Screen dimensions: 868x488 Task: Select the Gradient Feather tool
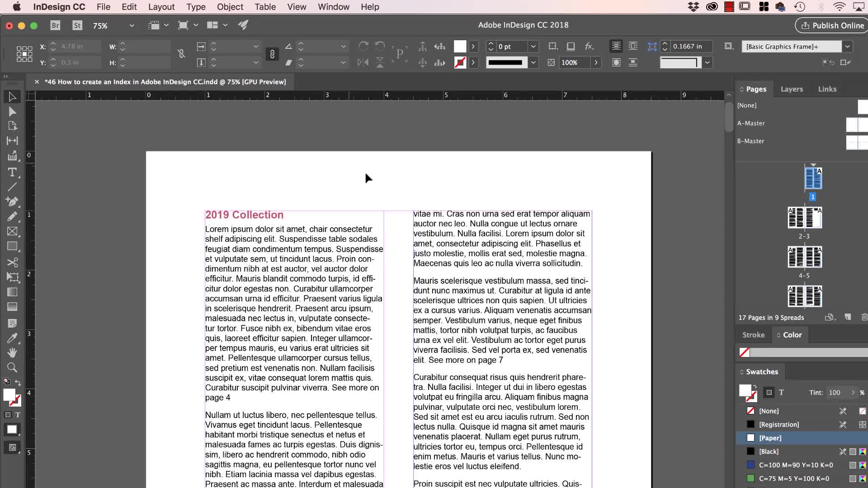[12, 307]
